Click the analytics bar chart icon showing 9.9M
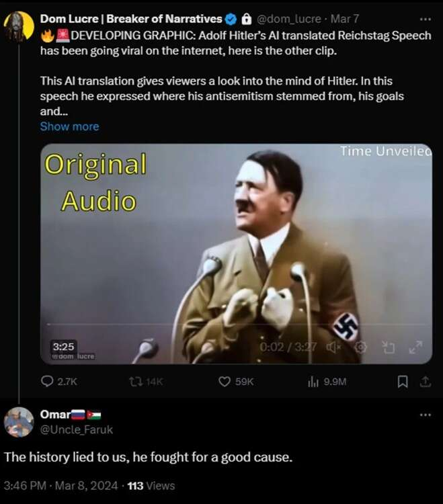 click(x=313, y=381)
